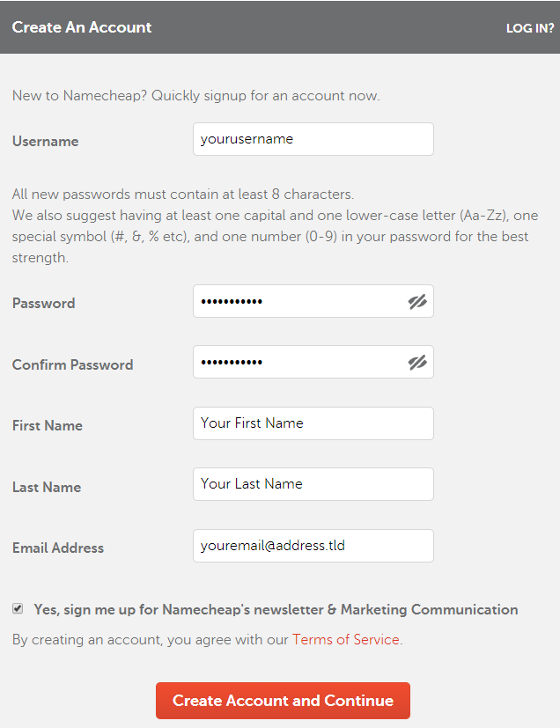
Task: Show the Password field's hidden characters
Action: pyautogui.click(x=417, y=302)
